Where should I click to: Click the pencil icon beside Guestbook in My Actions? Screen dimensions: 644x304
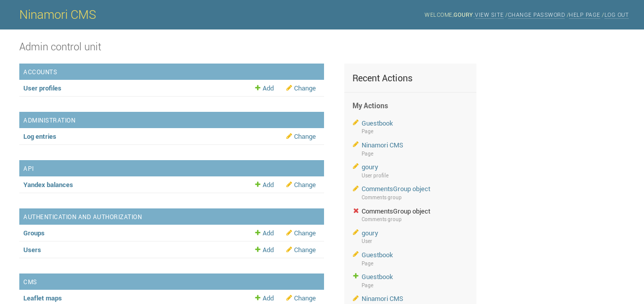click(355, 123)
